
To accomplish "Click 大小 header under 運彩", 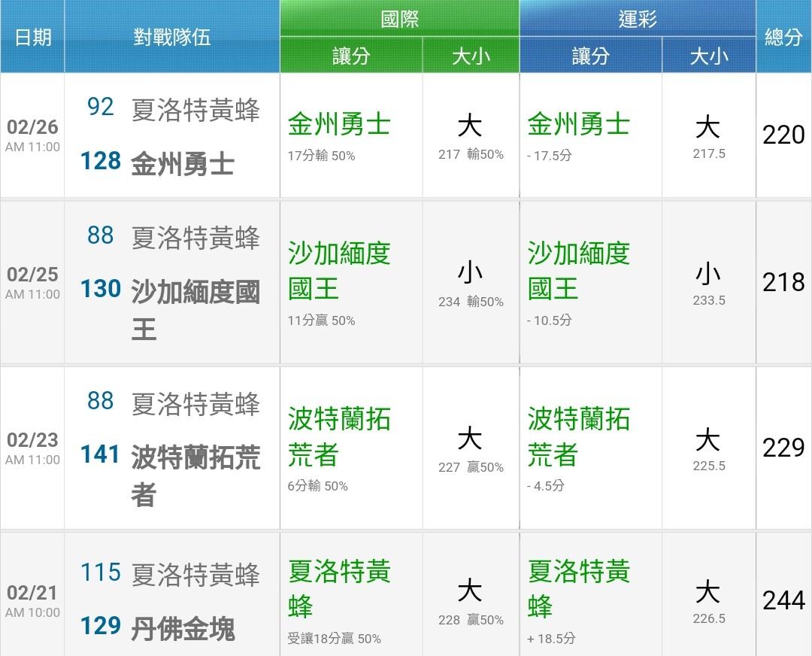I will coord(709,56).
